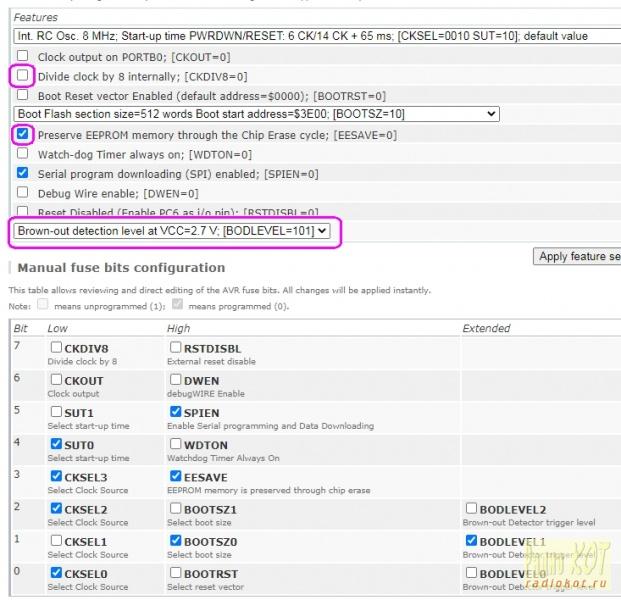Uncheck the SUT0 fuse bit

point(57,444)
